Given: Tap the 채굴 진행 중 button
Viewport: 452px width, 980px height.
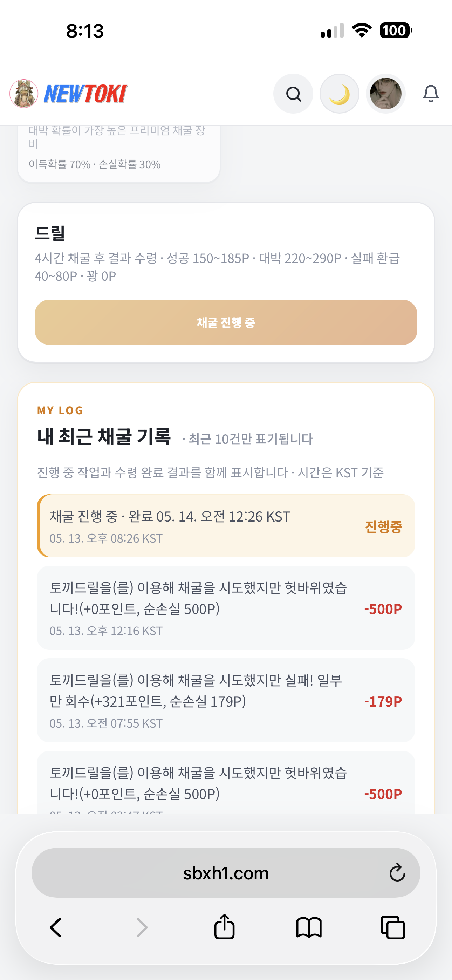Looking at the screenshot, I should [x=226, y=322].
